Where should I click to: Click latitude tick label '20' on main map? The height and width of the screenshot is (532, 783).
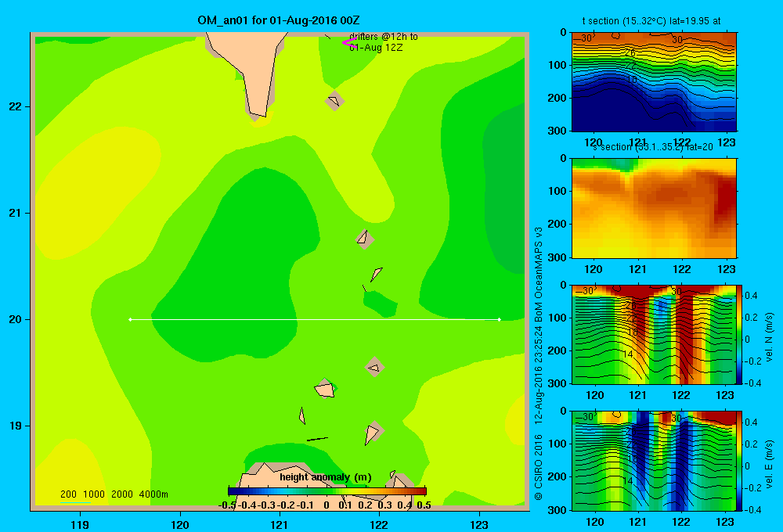click(x=16, y=319)
